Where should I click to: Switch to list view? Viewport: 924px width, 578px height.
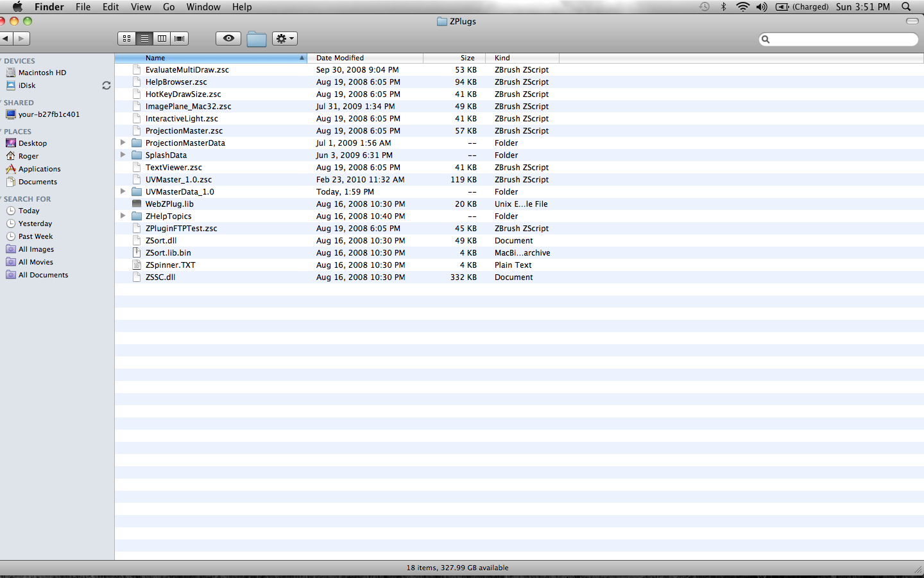pyautogui.click(x=144, y=39)
